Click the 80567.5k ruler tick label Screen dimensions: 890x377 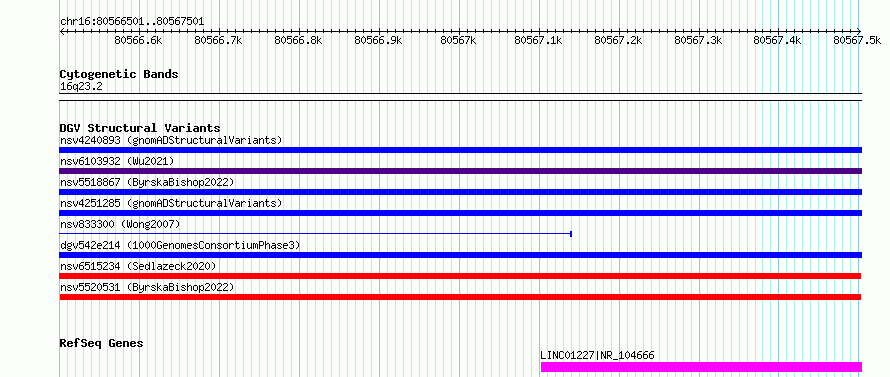click(857, 40)
